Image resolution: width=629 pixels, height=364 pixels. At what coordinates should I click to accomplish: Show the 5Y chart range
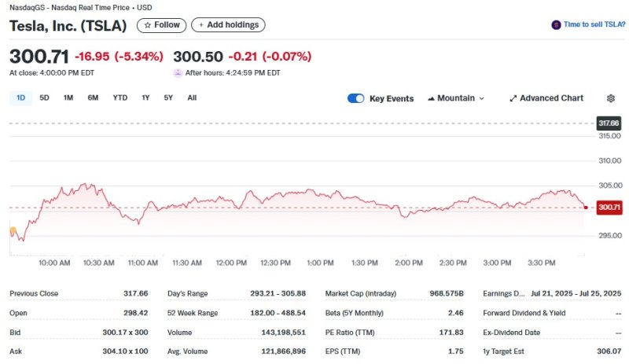point(168,98)
